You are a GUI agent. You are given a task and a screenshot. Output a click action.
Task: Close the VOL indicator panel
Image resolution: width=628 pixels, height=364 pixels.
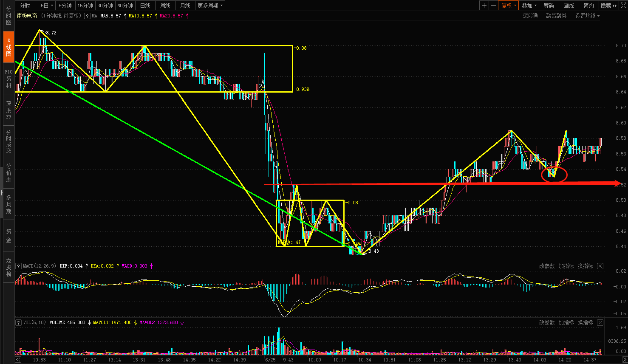tap(600, 322)
